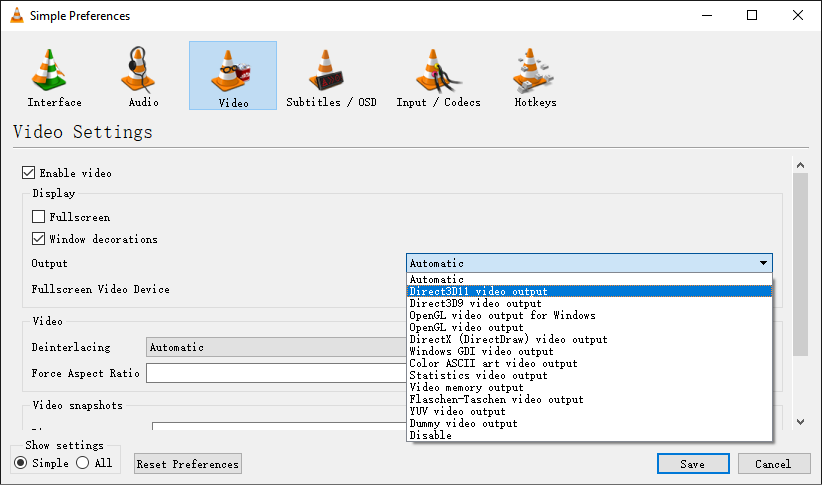822x485 pixels.
Task: Click the vertical scrollbar thumb
Action: coord(801,265)
